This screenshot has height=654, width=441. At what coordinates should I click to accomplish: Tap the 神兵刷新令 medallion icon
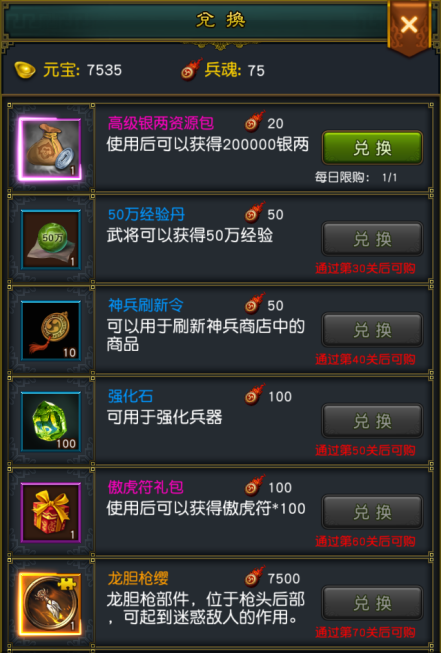(x=50, y=330)
